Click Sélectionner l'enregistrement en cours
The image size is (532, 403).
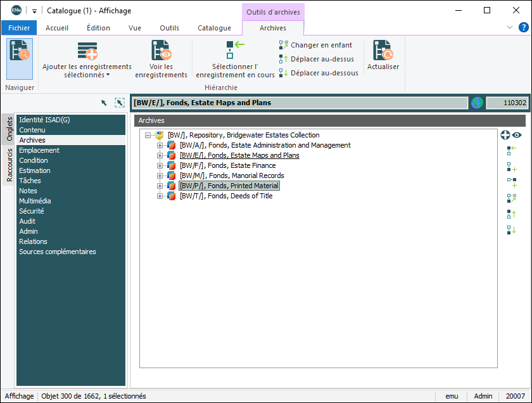235,59
